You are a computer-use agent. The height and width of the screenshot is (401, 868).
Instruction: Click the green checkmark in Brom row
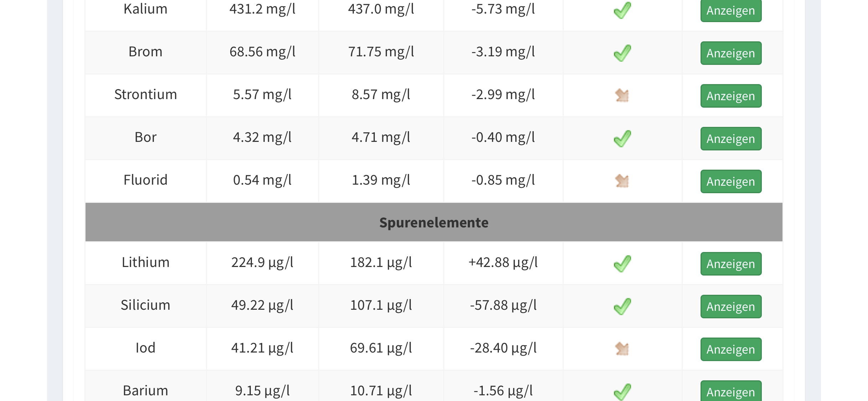(x=622, y=53)
